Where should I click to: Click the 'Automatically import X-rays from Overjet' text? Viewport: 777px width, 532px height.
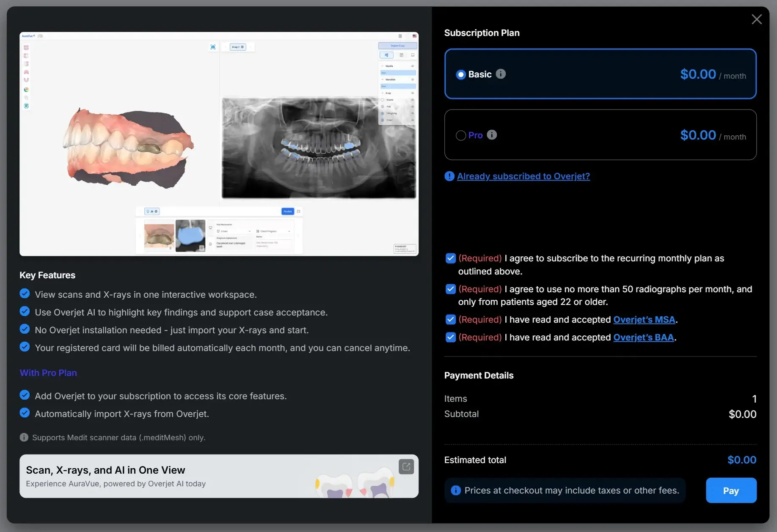click(x=122, y=414)
